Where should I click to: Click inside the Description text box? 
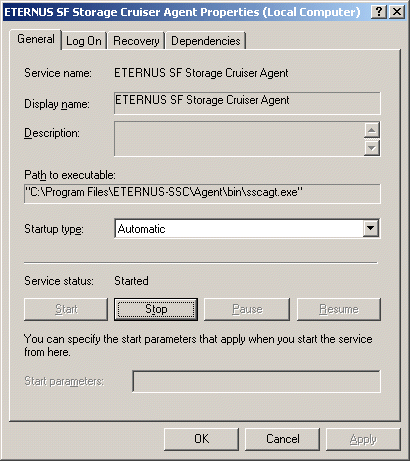coord(239,139)
